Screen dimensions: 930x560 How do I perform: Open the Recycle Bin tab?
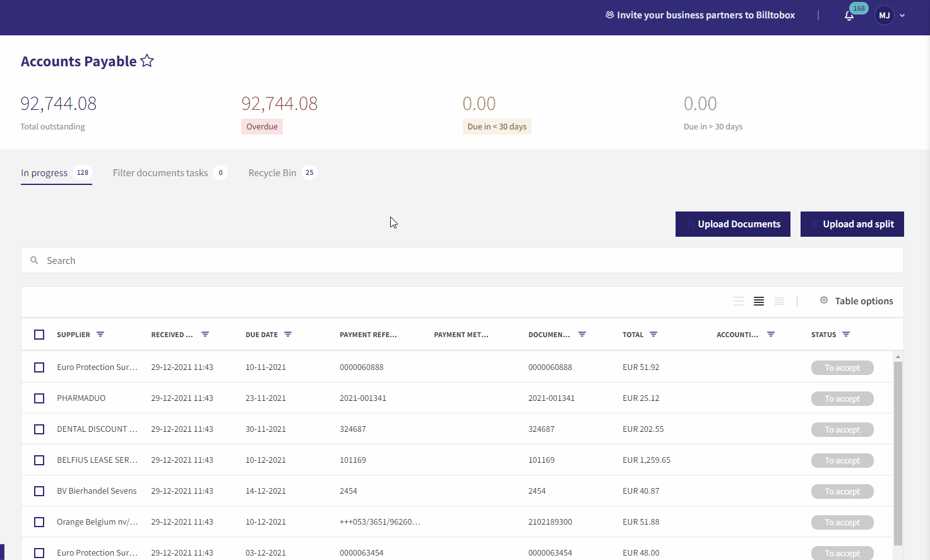pos(282,173)
